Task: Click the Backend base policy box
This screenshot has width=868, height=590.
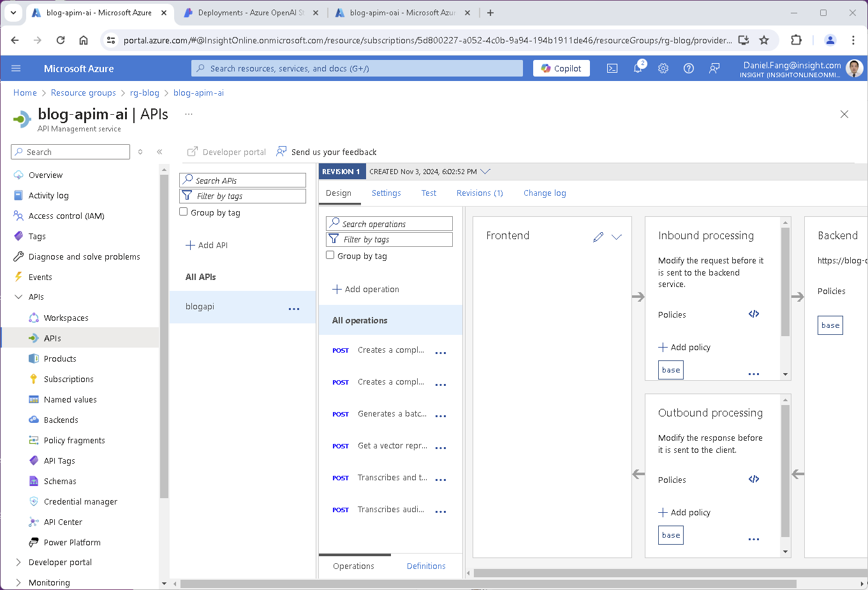Action: tap(830, 325)
